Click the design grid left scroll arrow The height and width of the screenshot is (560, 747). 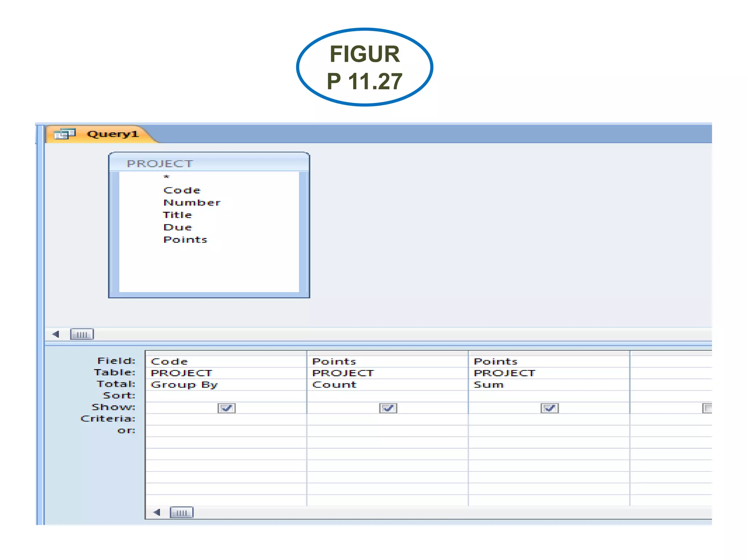click(x=157, y=512)
